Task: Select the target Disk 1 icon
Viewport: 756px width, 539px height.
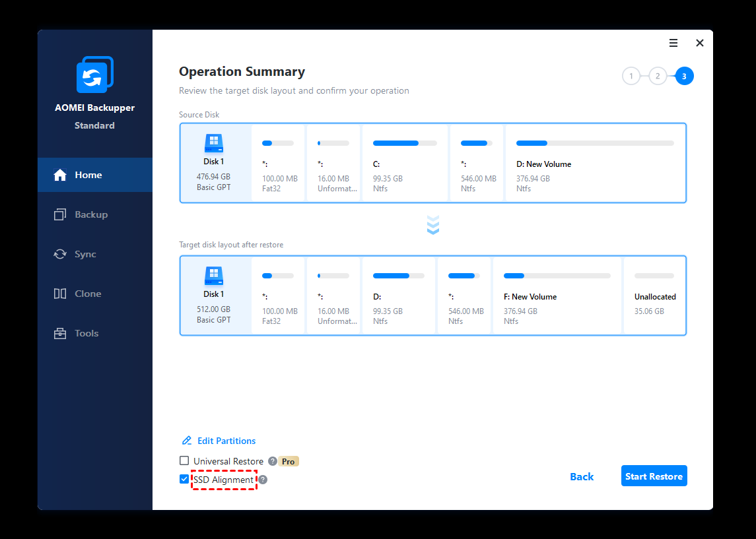Action: coord(214,274)
